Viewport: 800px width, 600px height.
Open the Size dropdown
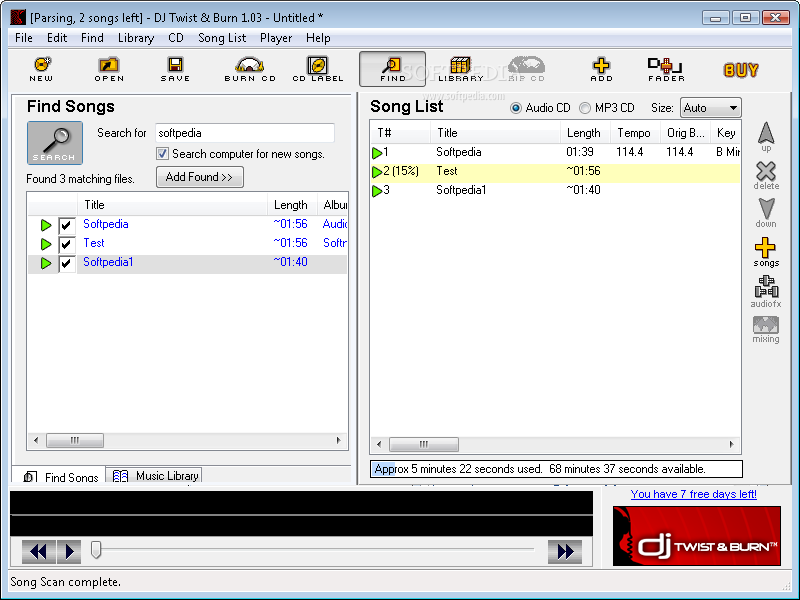(710, 108)
